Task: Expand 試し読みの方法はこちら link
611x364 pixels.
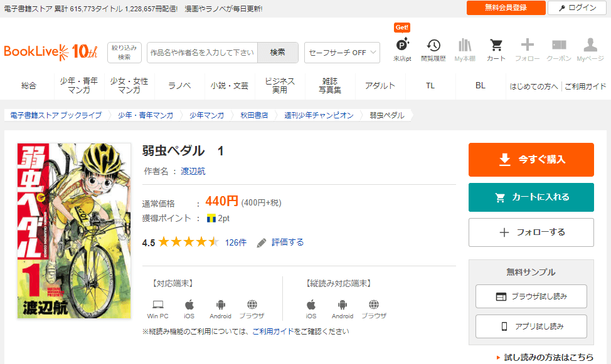Action: [545, 357]
